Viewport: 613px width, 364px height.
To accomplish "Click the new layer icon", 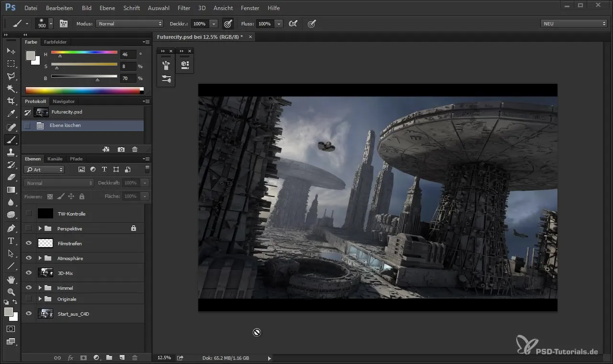I will pos(122,358).
